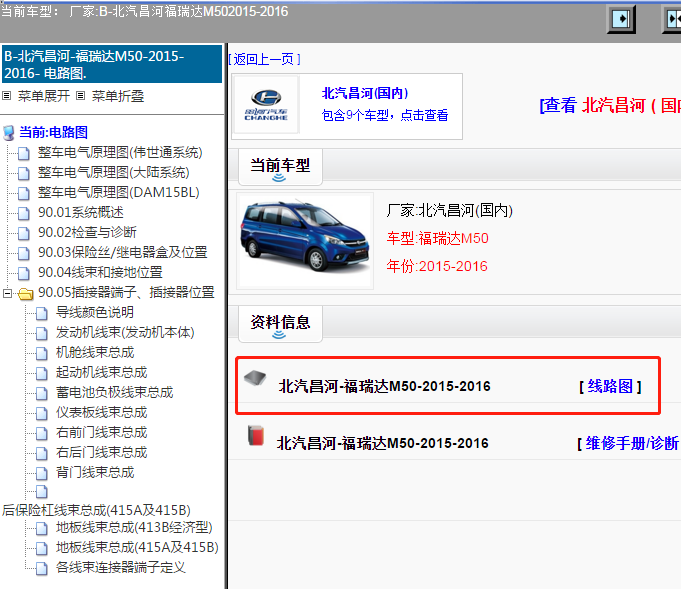Click the root icon next to 当前:电路图
This screenshot has height=589, width=681.
tap(9, 132)
